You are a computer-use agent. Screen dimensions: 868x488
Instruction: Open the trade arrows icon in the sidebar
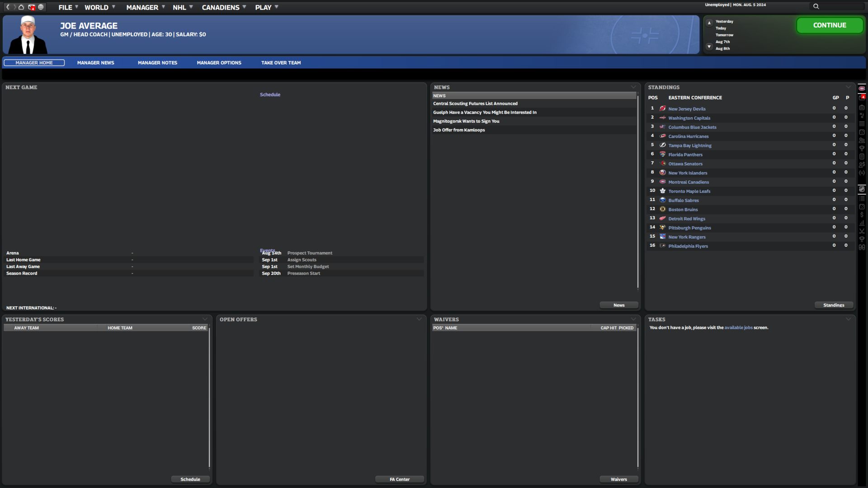862,173
